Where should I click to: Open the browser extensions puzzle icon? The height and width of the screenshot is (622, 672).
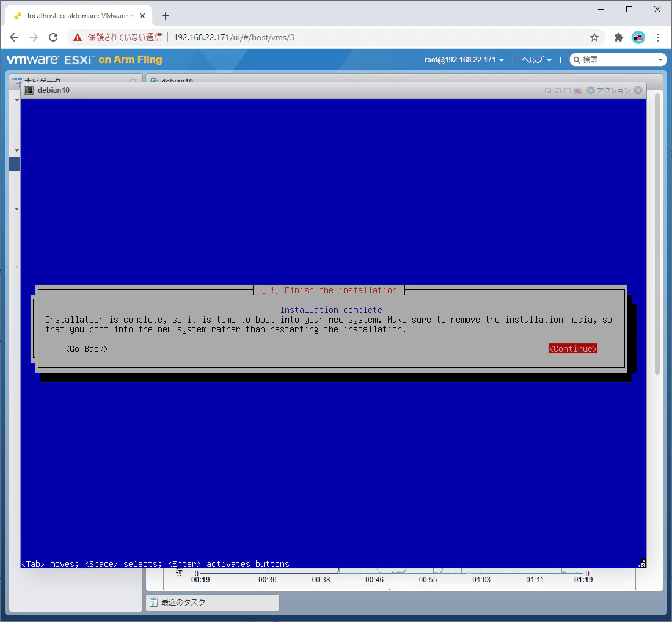pyautogui.click(x=618, y=37)
